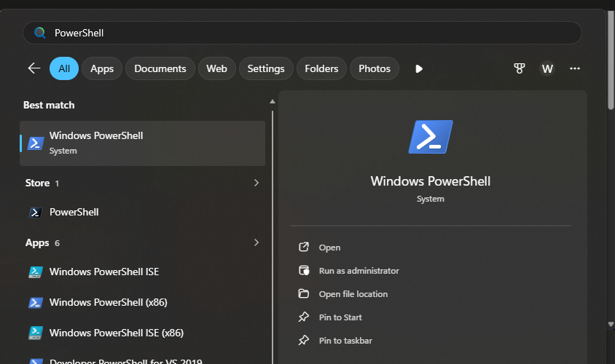The height and width of the screenshot is (364, 615).
Task: Open the W account avatar
Action: 547,68
